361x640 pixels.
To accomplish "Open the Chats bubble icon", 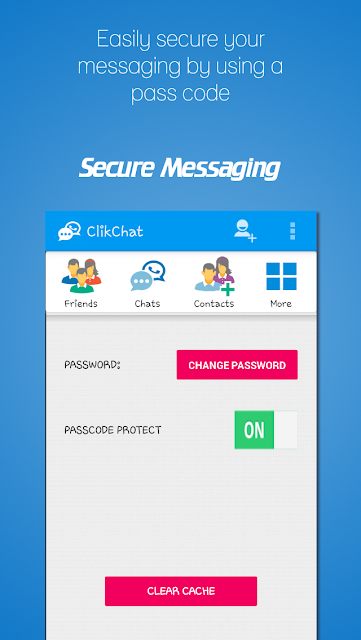I will [x=147, y=276].
